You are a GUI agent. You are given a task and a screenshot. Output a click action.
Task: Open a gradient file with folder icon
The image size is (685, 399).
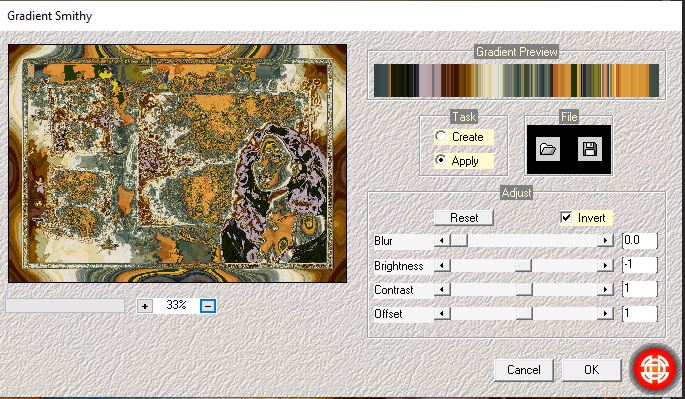click(547, 149)
